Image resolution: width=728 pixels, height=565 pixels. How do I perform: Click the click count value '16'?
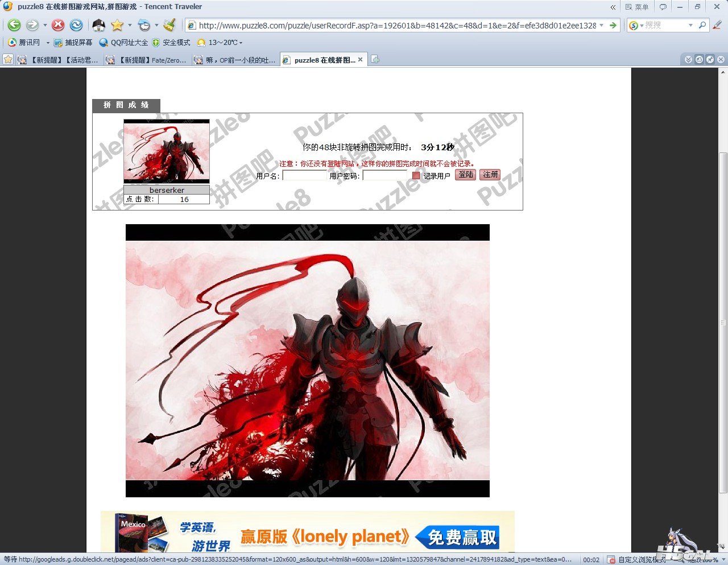(x=184, y=199)
